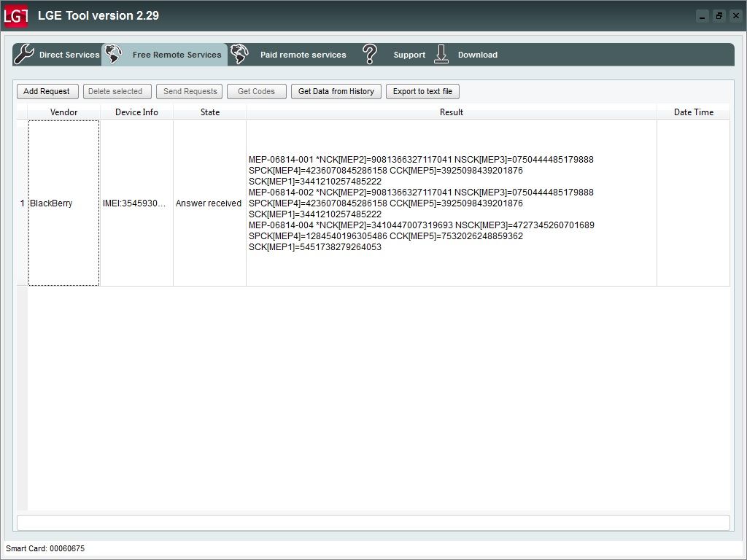Open the Download tab
This screenshot has width=747, height=560.
(466, 54)
